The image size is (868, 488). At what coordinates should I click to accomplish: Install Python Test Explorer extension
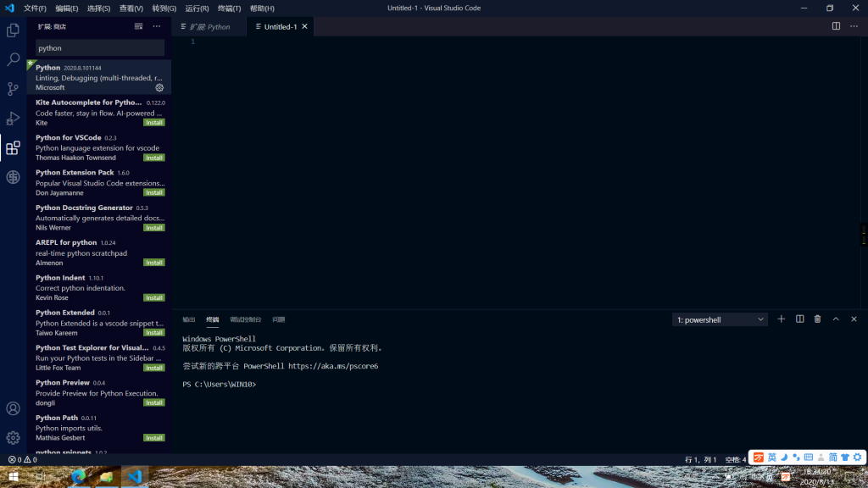coord(154,368)
